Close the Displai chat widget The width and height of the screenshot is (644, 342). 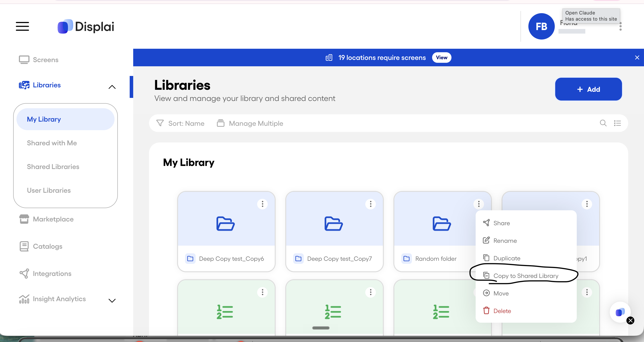(x=630, y=320)
